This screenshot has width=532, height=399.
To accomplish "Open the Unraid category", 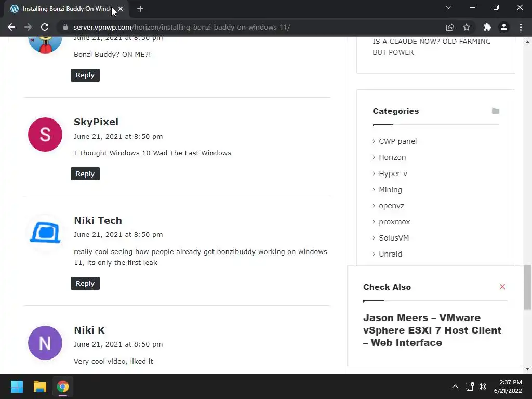I will pos(390,254).
